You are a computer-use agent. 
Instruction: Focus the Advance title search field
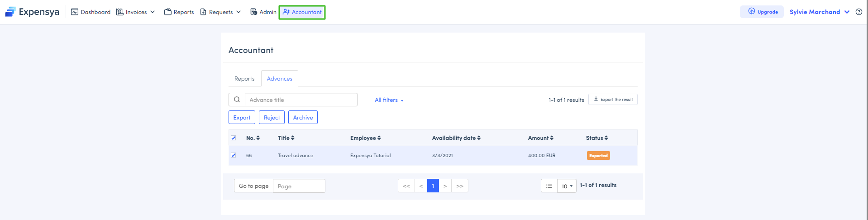(301, 100)
